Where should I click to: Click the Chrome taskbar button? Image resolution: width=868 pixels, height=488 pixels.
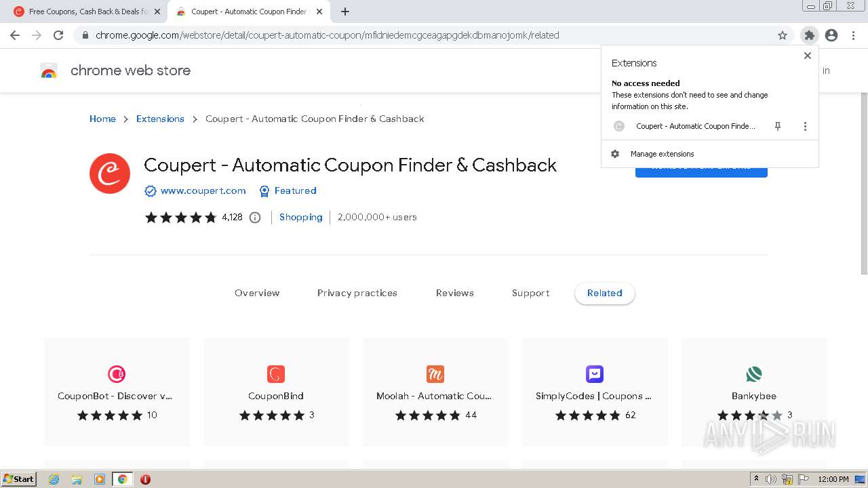click(x=122, y=479)
